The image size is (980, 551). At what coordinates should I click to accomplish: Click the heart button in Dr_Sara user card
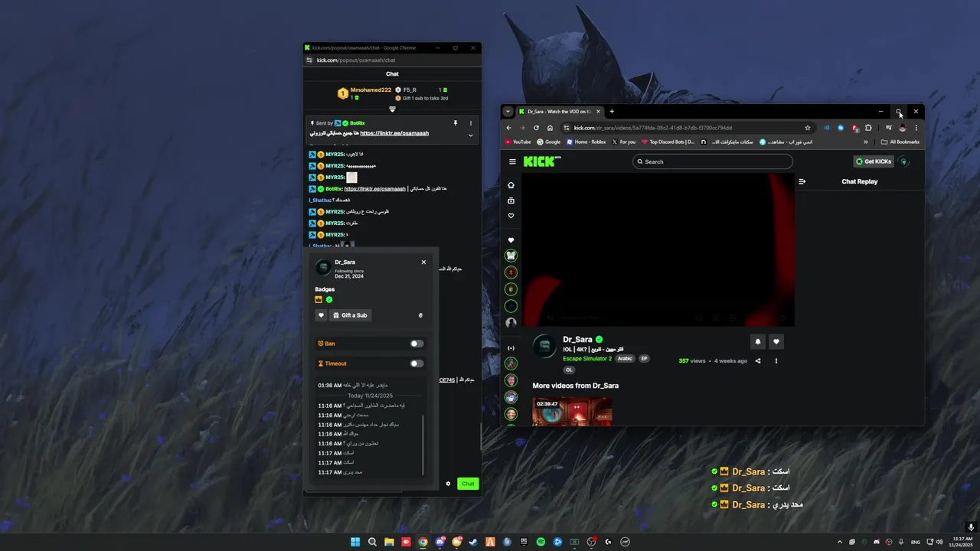tap(322, 315)
